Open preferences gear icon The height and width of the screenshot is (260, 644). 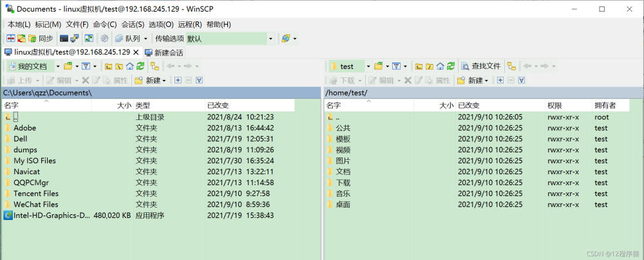(104, 39)
